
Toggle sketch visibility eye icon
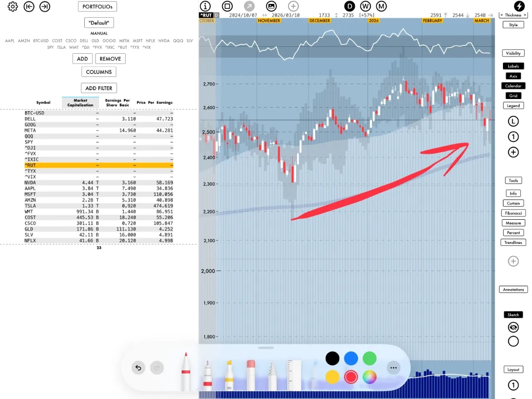click(513, 327)
